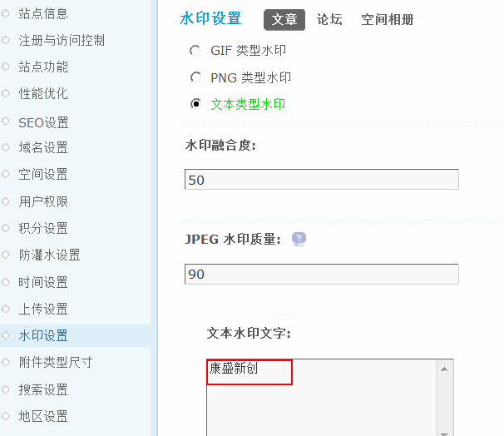Click inside the 文本水印文字 text area
504x436 pixels.
[321, 399]
